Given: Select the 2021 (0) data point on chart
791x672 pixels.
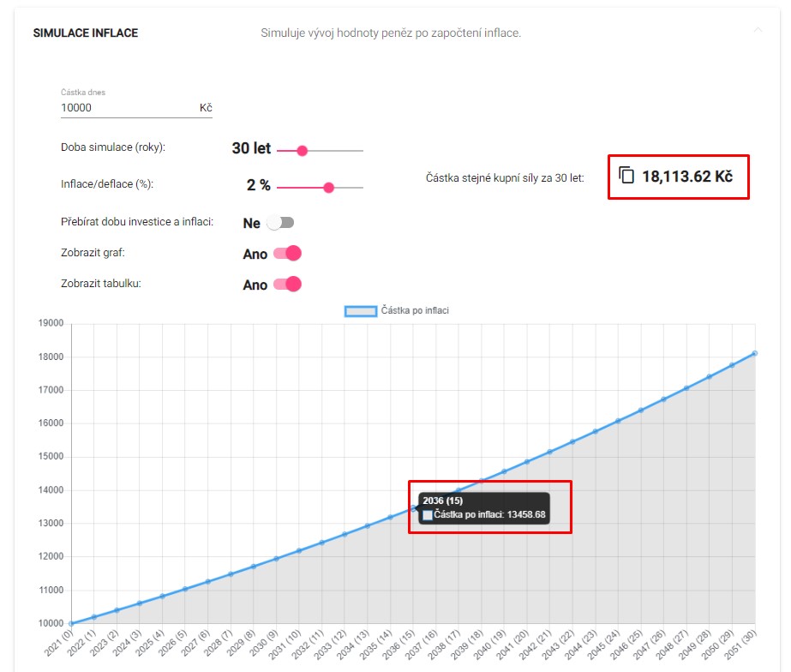Looking at the screenshot, I should click(72, 623).
